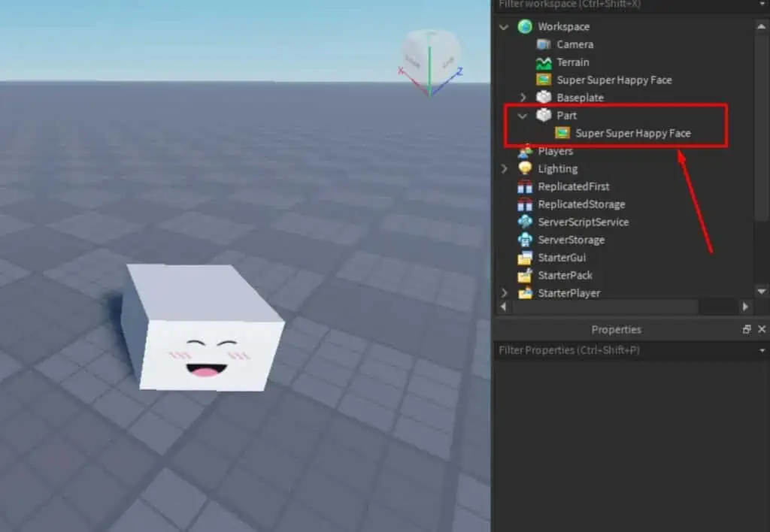Collapse the Part node in Explorer
770x532 pixels.
(x=523, y=115)
